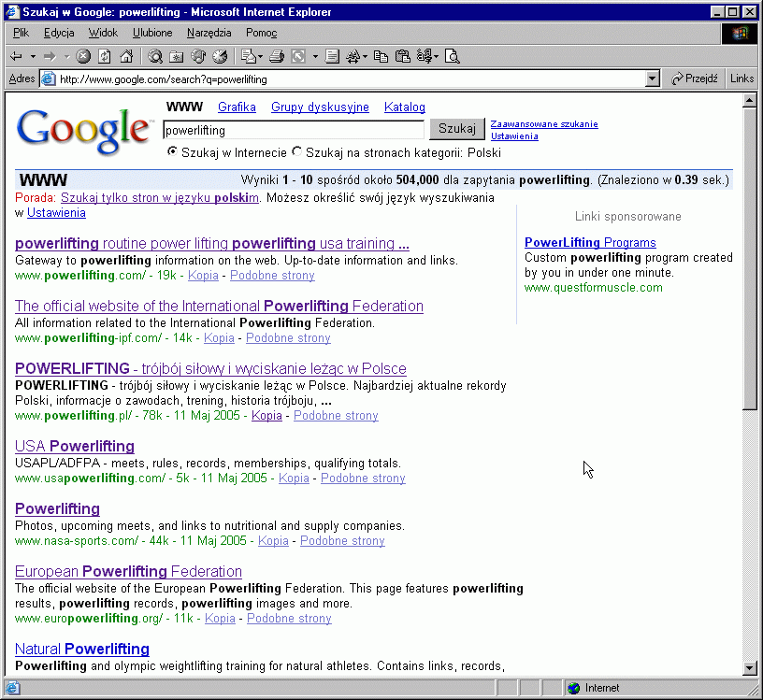Screen dimensions: 763x700
Task: Click the Forward arrow icon
Action: [50, 56]
